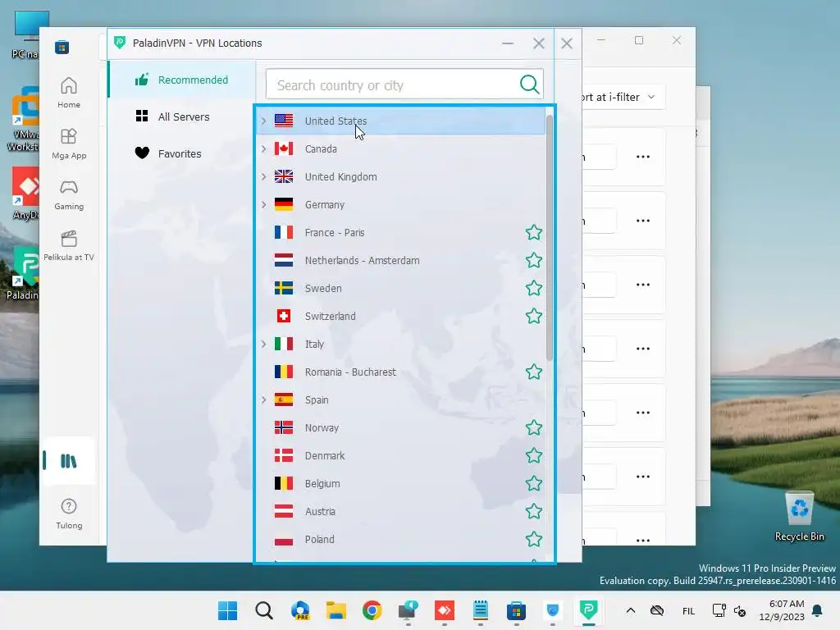The image size is (840, 630).
Task: Open taskbar Search
Action: coord(263,610)
